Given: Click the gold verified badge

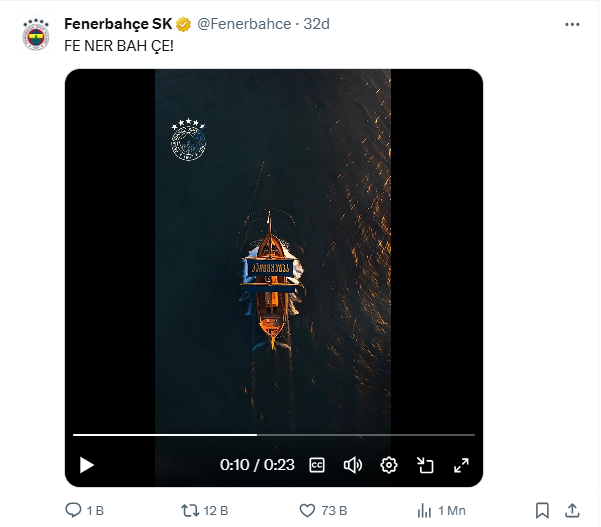Looking at the screenshot, I should pos(185,24).
